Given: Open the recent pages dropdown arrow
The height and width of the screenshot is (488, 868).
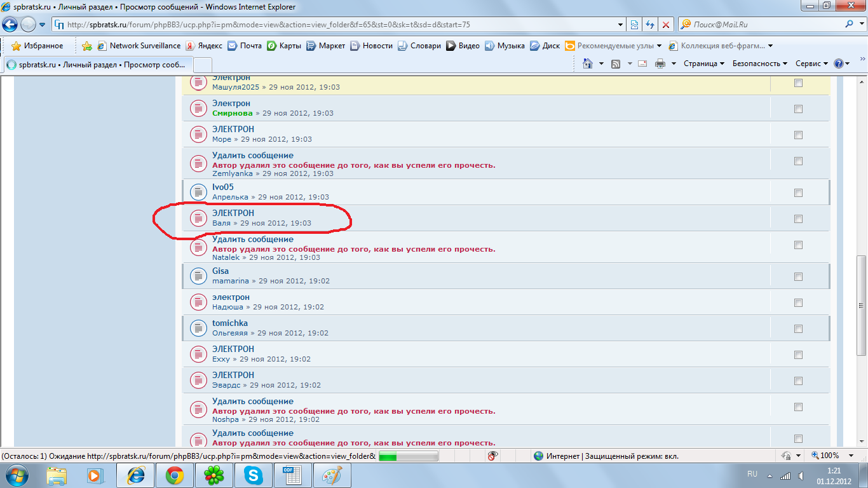Looking at the screenshot, I should [x=43, y=25].
